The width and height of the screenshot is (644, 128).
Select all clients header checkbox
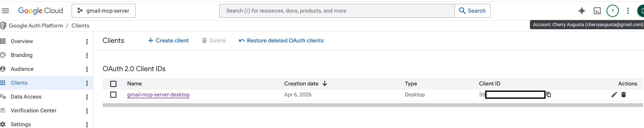tap(113, 84)
